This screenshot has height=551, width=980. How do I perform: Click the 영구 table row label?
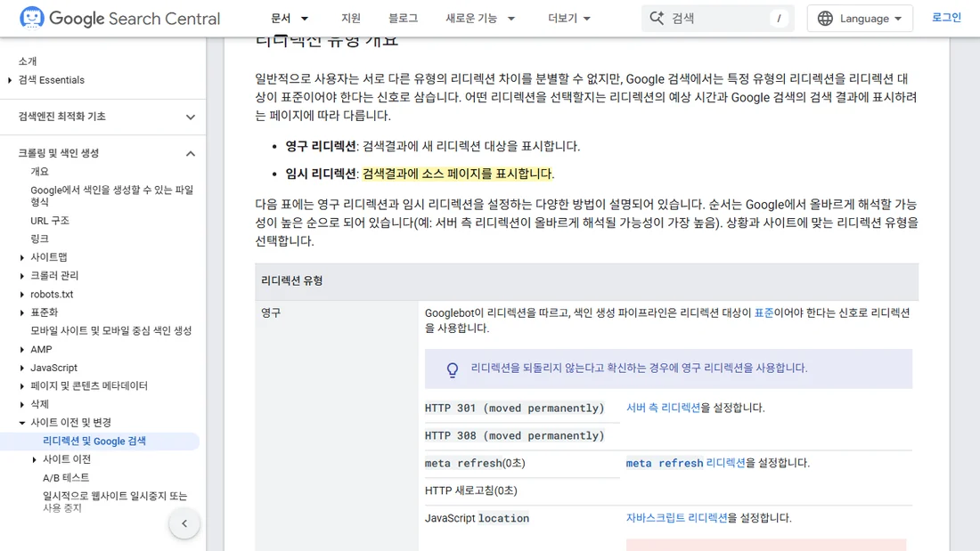coord(271,312)
